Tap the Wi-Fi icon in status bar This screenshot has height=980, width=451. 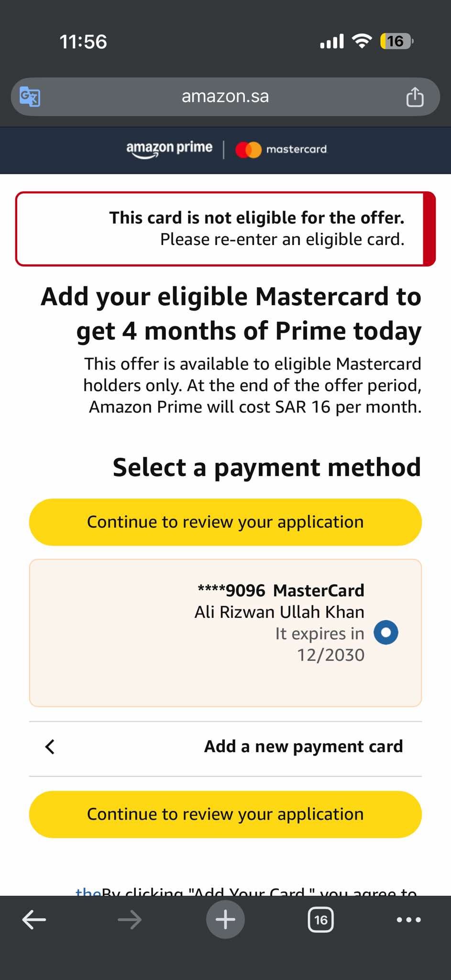pos(362,41)
